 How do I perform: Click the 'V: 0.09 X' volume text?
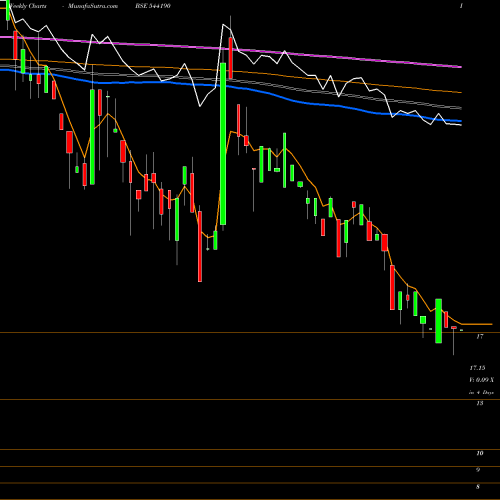(x=482, y=380)
